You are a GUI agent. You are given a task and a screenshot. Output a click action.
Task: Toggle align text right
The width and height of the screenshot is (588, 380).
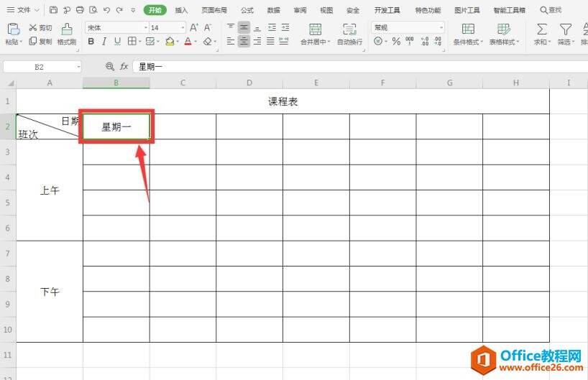point(257,41)
